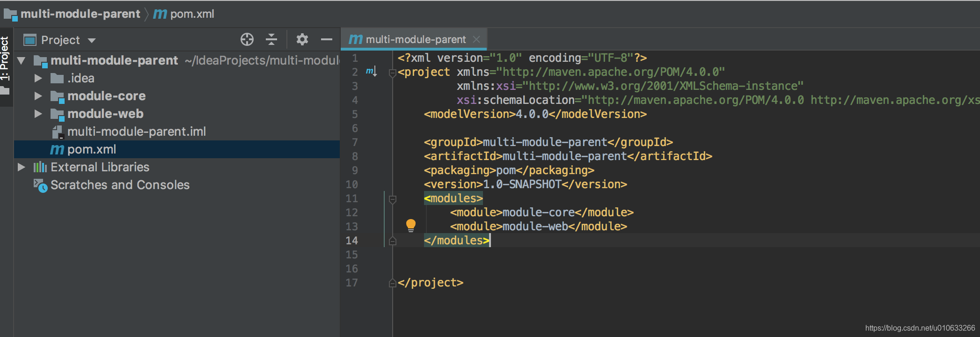Screen dimensions: 980x337
Task: Expand External Libraries node
Action: [x=21, y=167]
